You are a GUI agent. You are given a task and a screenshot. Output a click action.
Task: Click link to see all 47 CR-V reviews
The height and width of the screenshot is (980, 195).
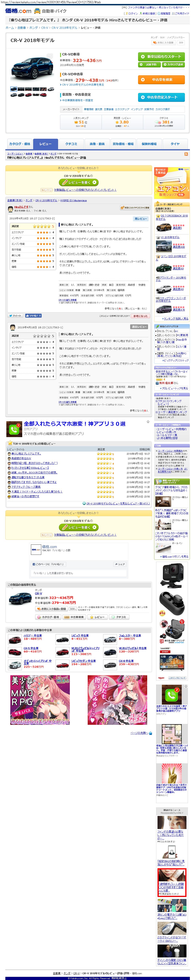(x=118, y=503)
